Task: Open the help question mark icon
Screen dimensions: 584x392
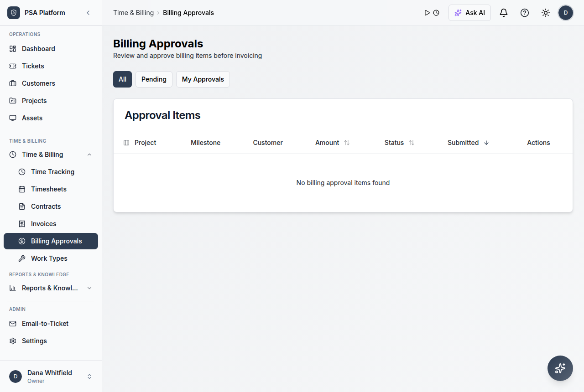Action: click(525, 13)
